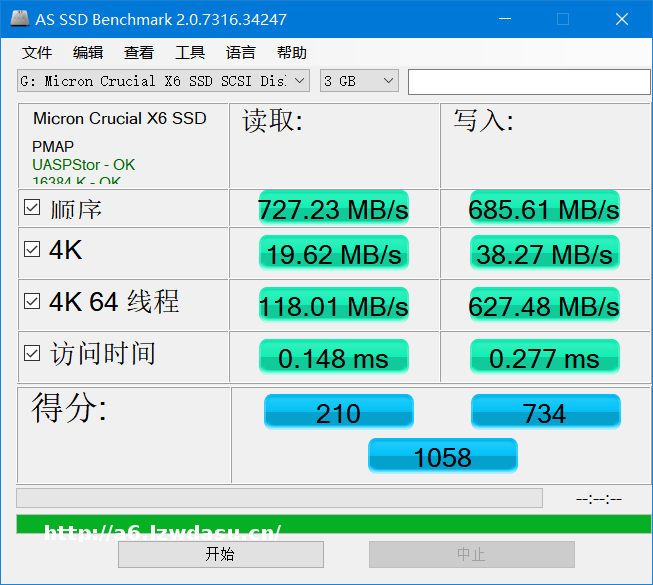Click the gray benchmark progress bar
Screen dimensions: 653x585
point(279,498)
